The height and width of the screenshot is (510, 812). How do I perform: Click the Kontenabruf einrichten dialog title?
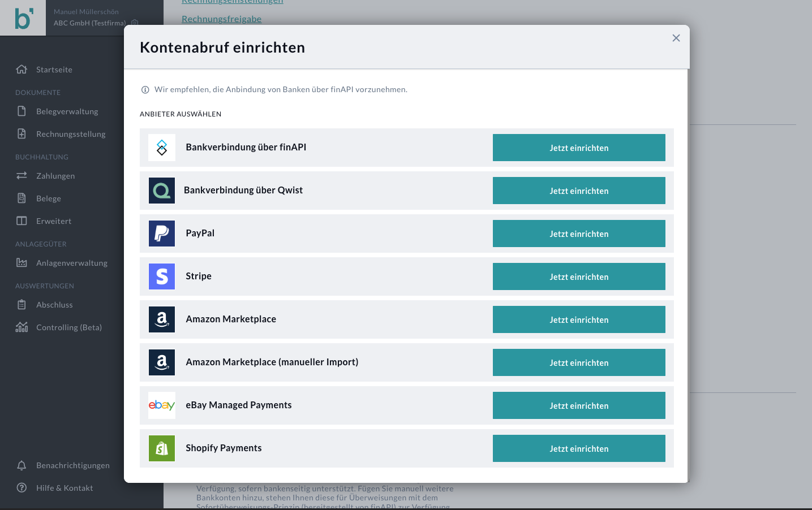pyautogui.click(x=222, y=47)
